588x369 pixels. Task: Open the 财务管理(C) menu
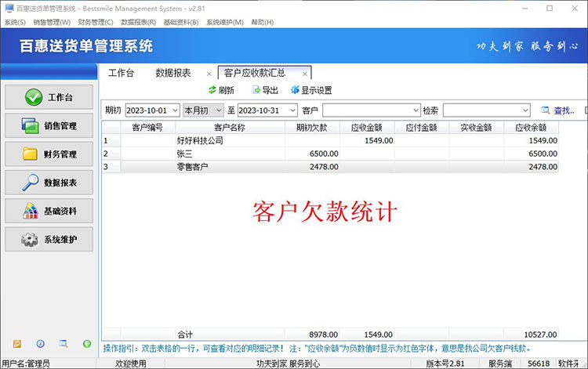tap(96, 22)
